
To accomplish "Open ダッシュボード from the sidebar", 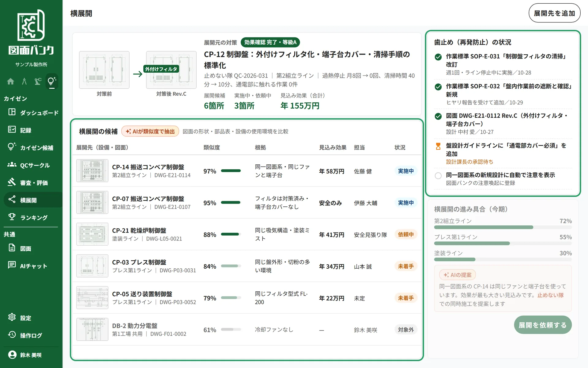I will tap(33, 113).
